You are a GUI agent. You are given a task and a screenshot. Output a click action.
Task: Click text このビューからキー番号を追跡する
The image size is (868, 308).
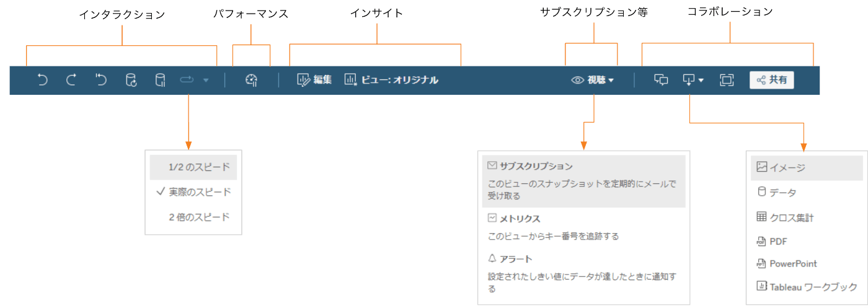point(553,236)
